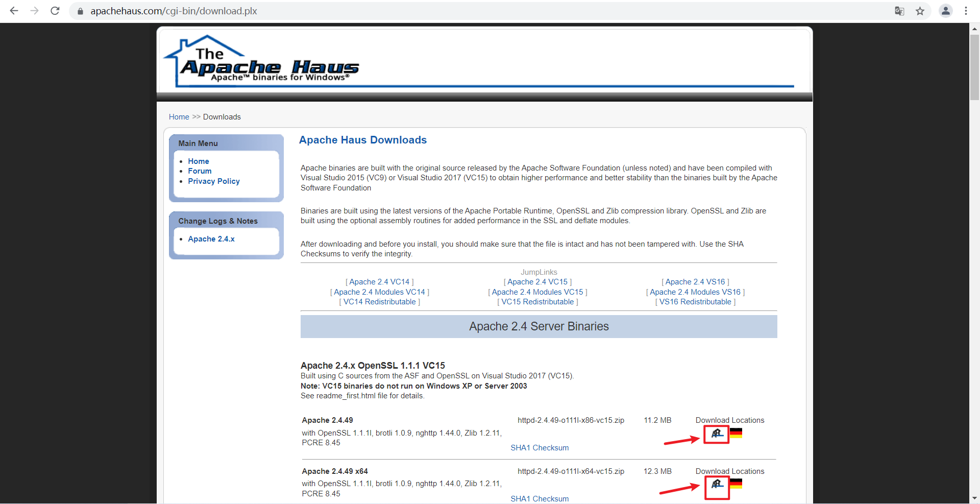Jump to Apache 2.4 VS16
This screenshot has height=504, width=980.
pyautogui.click(x=695, y=282)
